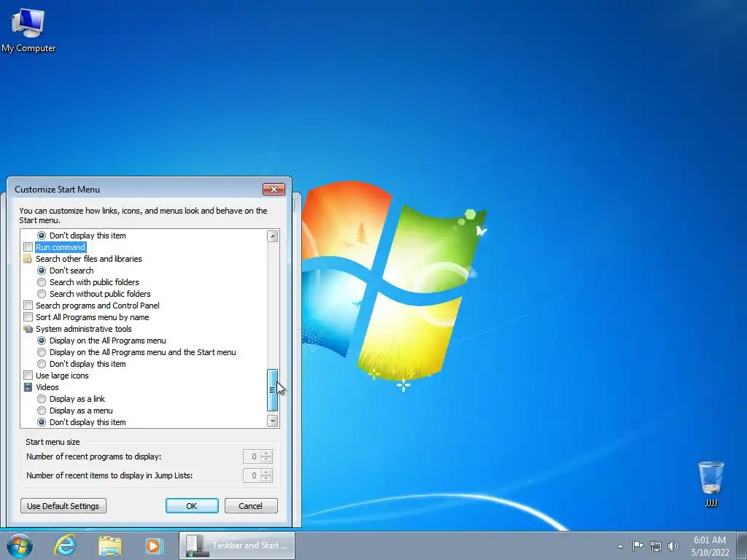Confirm with the OK button
This screenshot has width=747, height=560.
(192, 506)
